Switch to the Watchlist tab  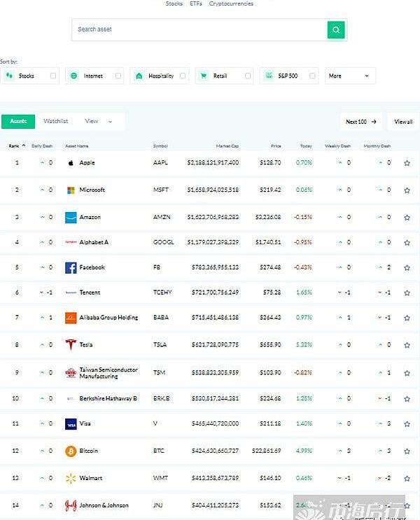pyautogui.click(x=56, y=121)
